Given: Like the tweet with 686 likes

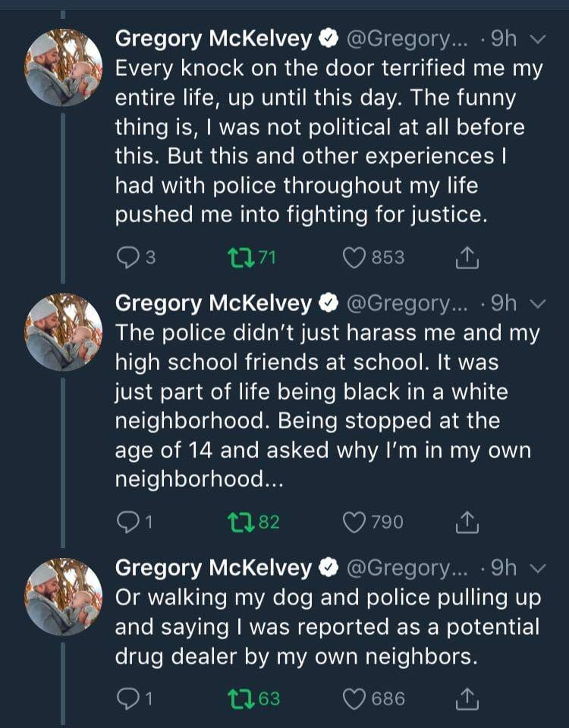Looking at the screenshot, I should (x=355, y=698).
